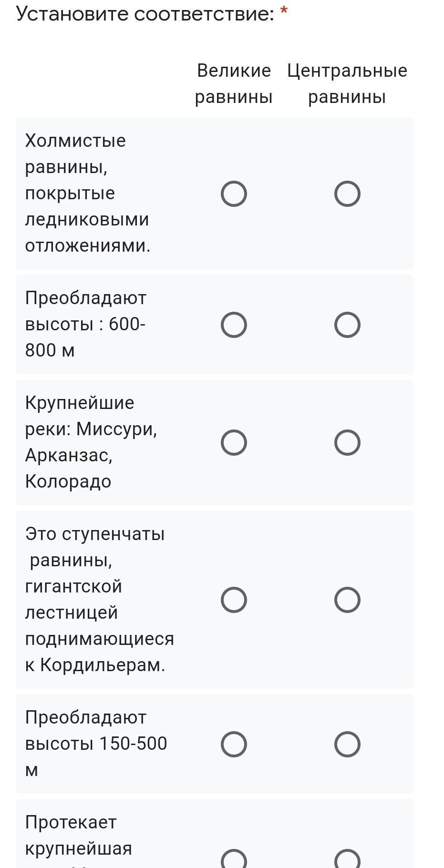Select Центральные равнины for Холмистые равнины row
This screenshot has height=868, width=444.
tap(347, 194)
